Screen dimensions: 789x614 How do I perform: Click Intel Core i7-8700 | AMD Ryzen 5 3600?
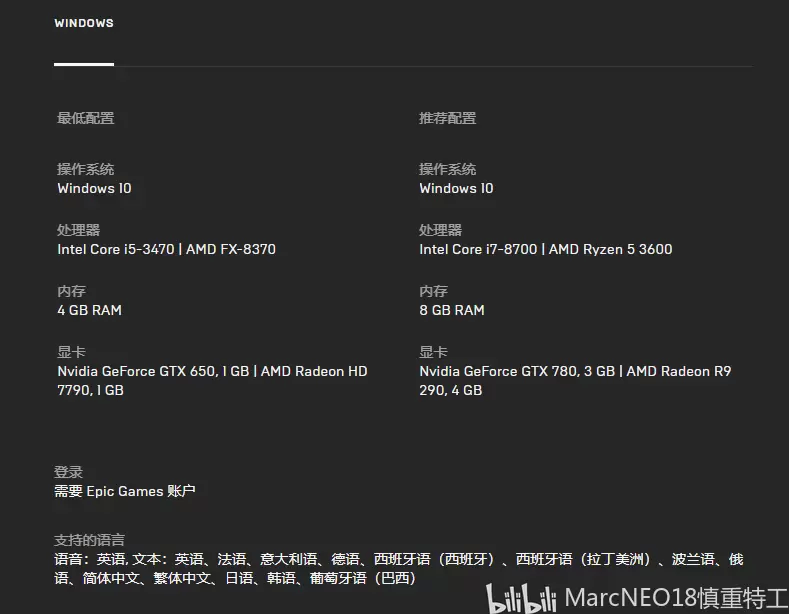pyautogui.click(x=546, y=249)
